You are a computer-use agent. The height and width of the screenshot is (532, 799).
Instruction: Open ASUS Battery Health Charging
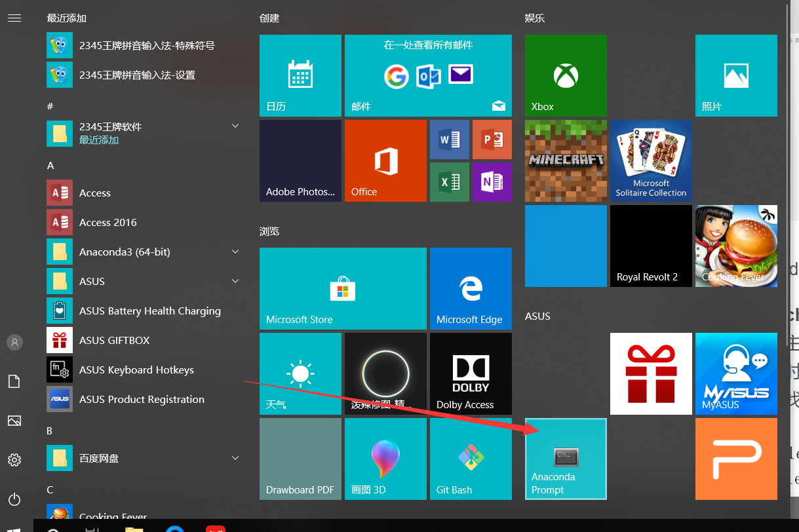click(x=145, y=311)
